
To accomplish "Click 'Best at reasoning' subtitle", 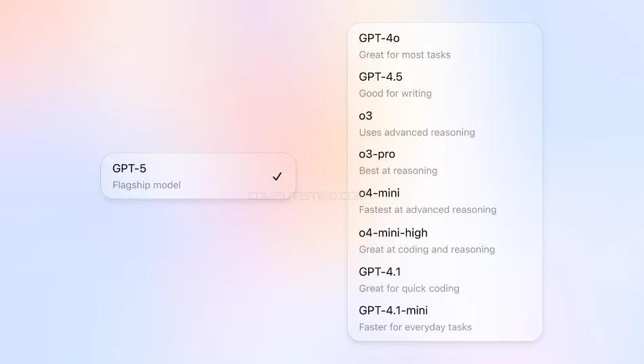I will (x=398, y=171).
